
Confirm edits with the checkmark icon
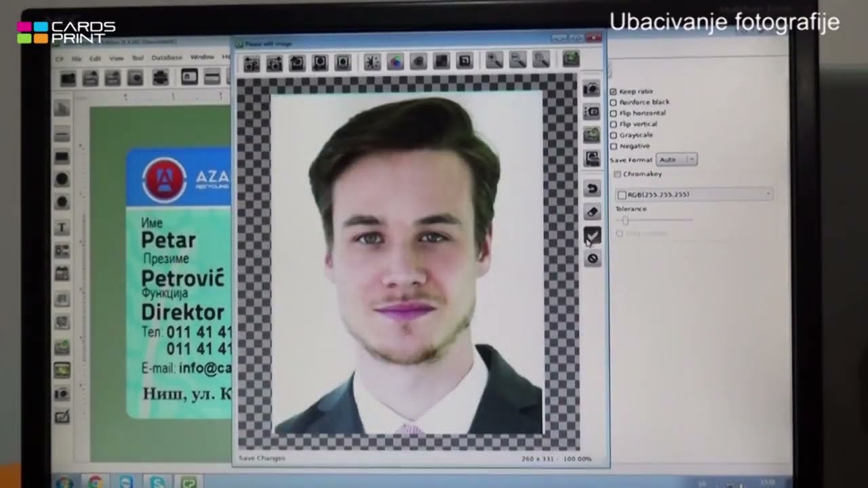tap(592, 235)
